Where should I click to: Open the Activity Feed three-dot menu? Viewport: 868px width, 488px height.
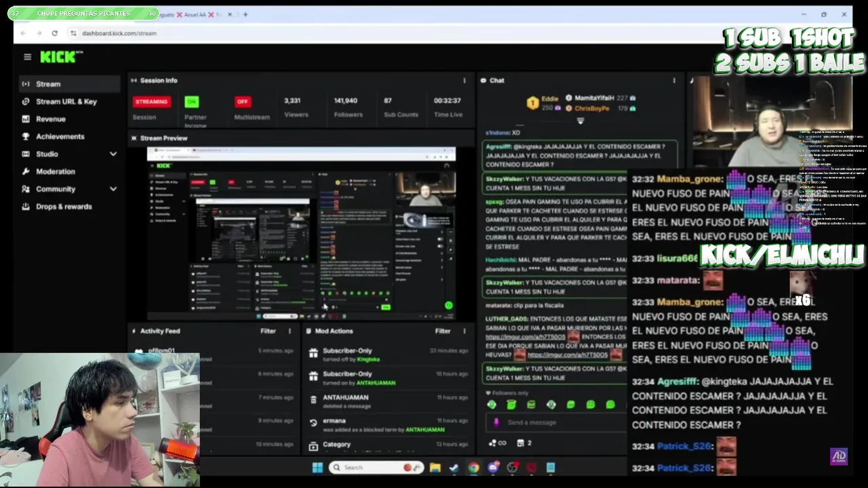tap(290, 331)
